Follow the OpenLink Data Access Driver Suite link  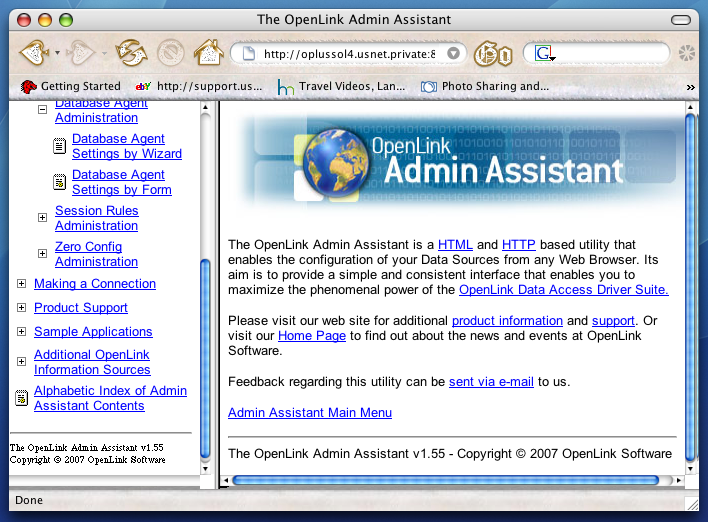(x=563, y=290)
